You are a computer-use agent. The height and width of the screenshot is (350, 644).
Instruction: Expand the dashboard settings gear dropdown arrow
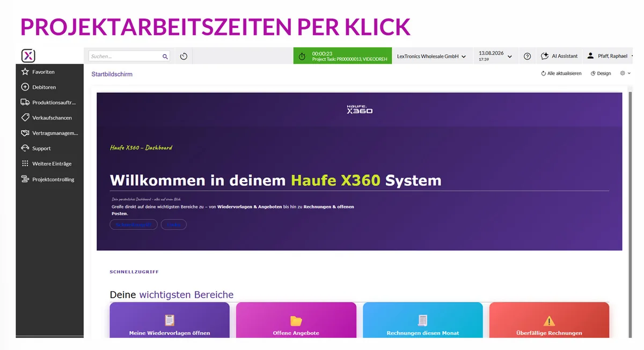[x=629, y=73]
